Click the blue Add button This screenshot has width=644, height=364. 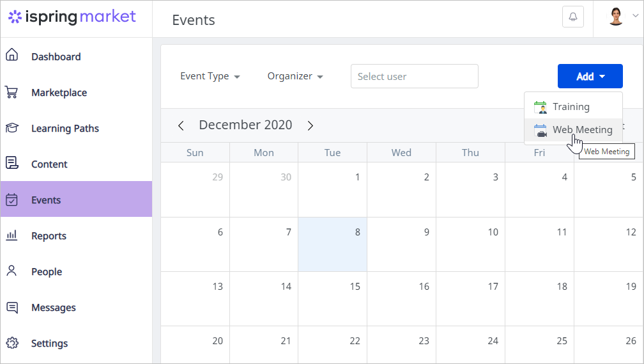point(590,76)
